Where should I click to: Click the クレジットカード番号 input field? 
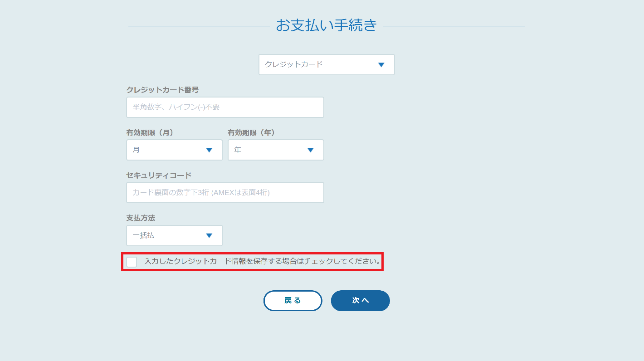225,107
